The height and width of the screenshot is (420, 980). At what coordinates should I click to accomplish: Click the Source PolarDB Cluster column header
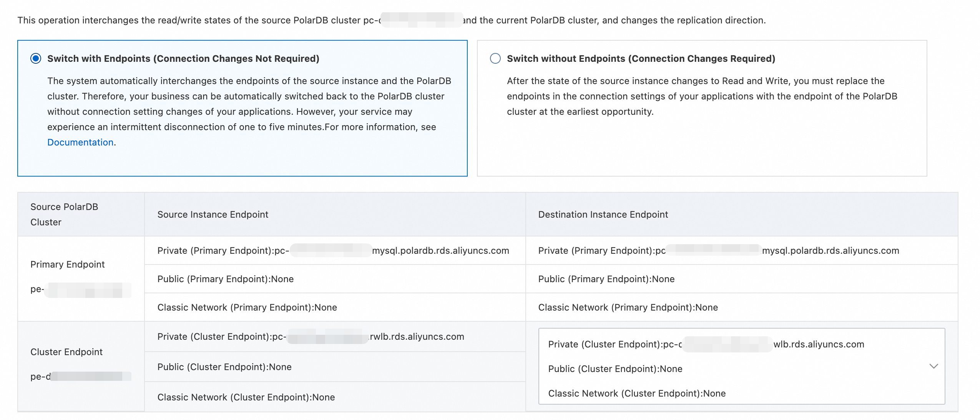(x=64, y=215)
